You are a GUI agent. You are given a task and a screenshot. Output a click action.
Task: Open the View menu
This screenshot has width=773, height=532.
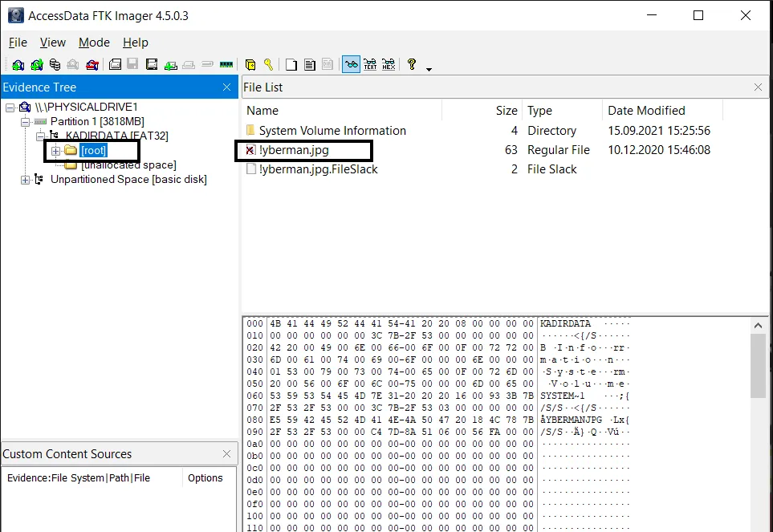(53, 43)
